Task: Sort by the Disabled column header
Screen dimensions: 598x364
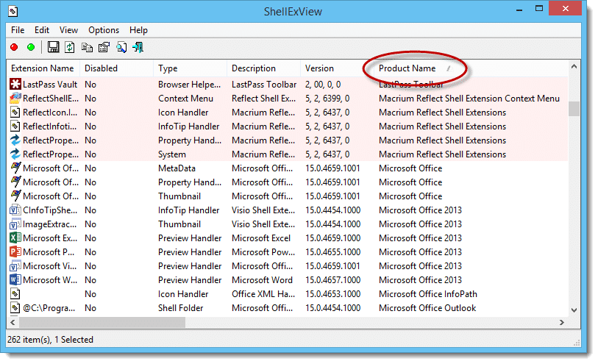Action: (x=116, y=68)
